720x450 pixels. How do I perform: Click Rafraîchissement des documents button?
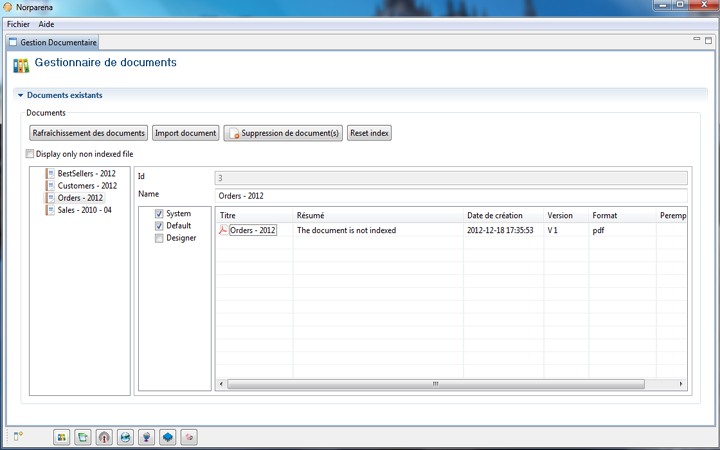[x=89, y=133]
